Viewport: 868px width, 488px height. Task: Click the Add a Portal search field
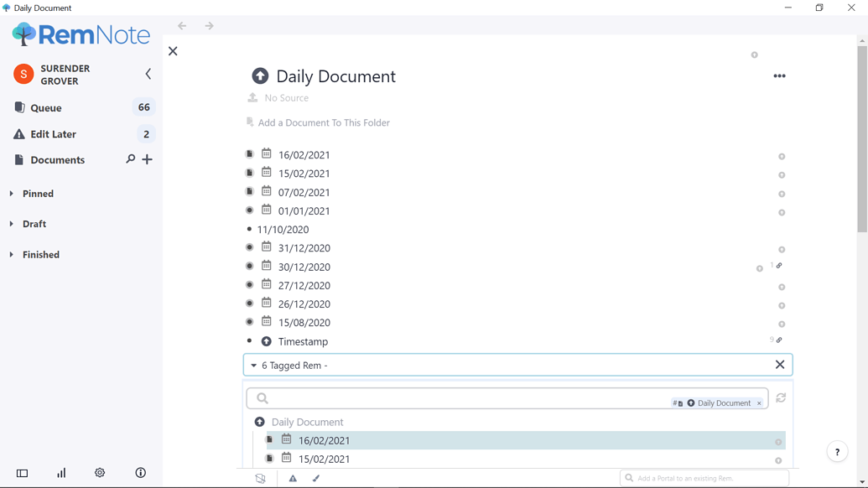[709, 478]
